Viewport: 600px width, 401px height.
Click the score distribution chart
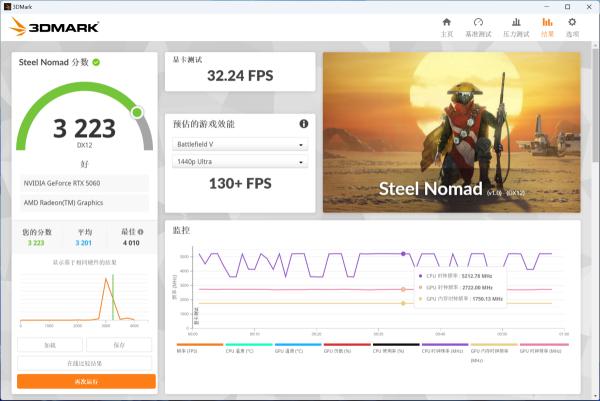click(84, 300)
